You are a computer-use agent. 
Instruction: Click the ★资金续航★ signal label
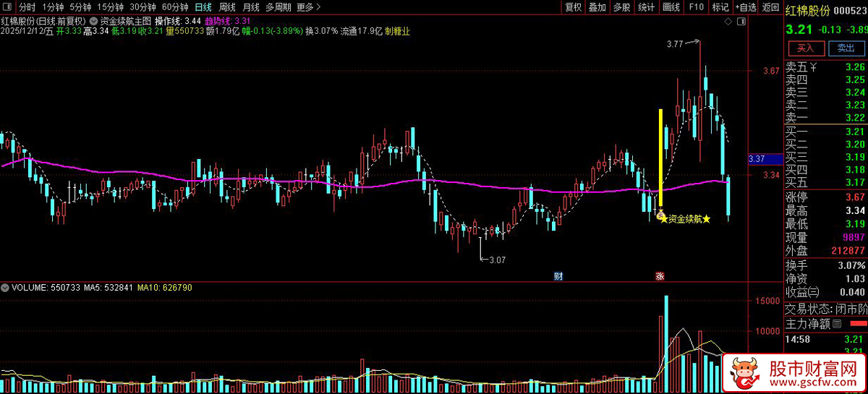coord(685,218)
